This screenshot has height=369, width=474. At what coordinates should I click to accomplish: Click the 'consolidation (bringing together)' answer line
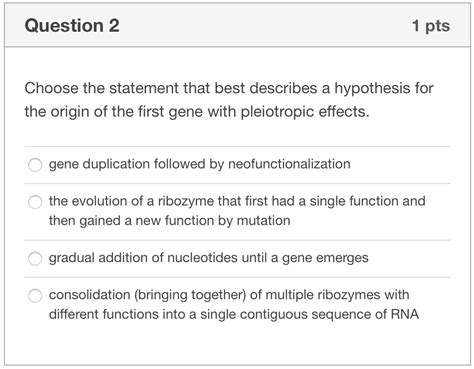[229, 295]
